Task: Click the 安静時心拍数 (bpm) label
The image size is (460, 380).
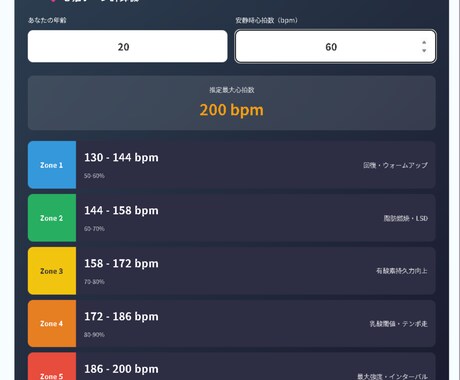Action: pos(266,20)
